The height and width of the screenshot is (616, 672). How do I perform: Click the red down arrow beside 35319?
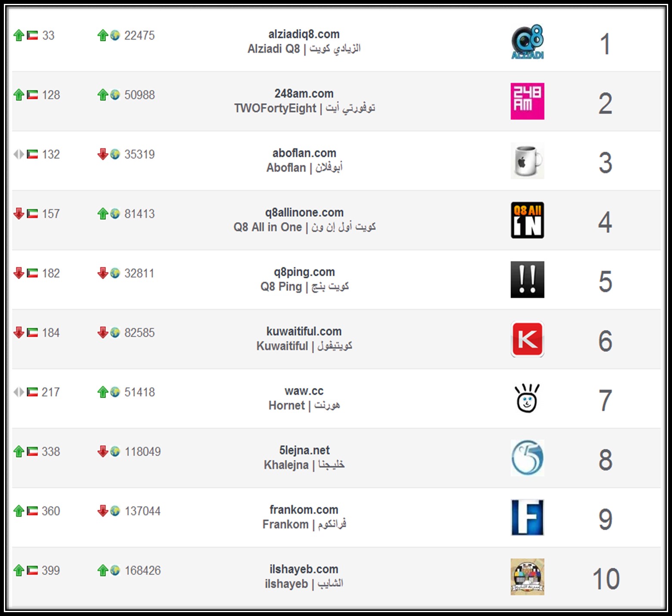(102, 154)
